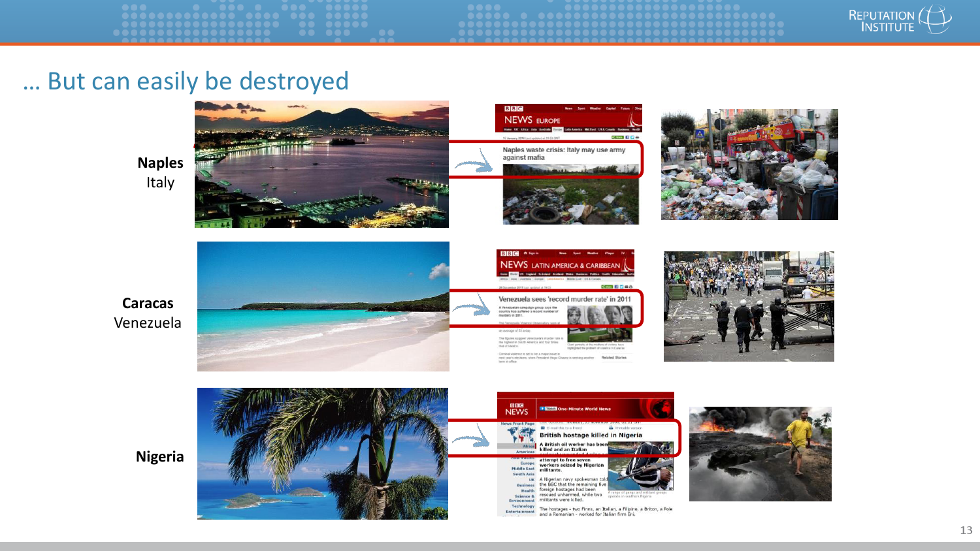Click the slide title 'But can easily be destroyed'

pyautogui.click(x=186, y=81)
